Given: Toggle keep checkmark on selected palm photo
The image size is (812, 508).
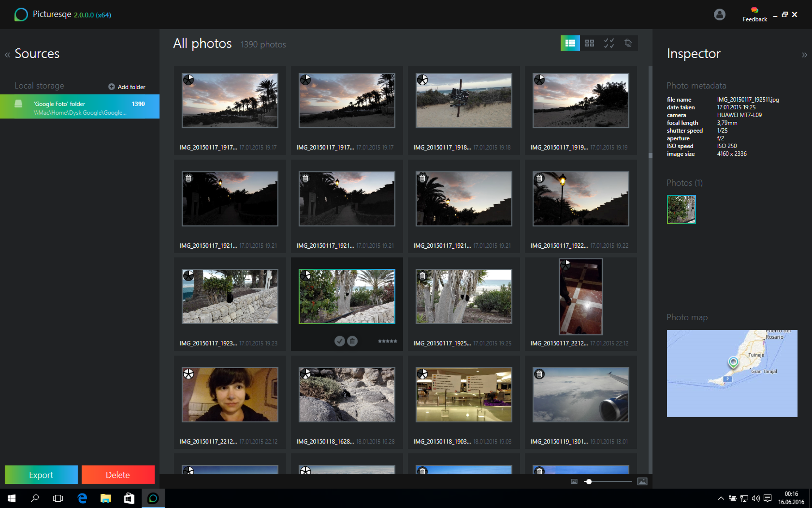Looking at the screenshot, I should (339, 341).
